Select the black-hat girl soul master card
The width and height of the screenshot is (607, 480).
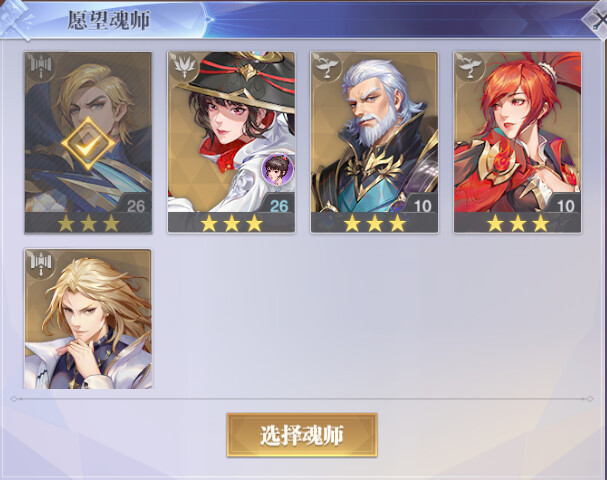point(231,142)
